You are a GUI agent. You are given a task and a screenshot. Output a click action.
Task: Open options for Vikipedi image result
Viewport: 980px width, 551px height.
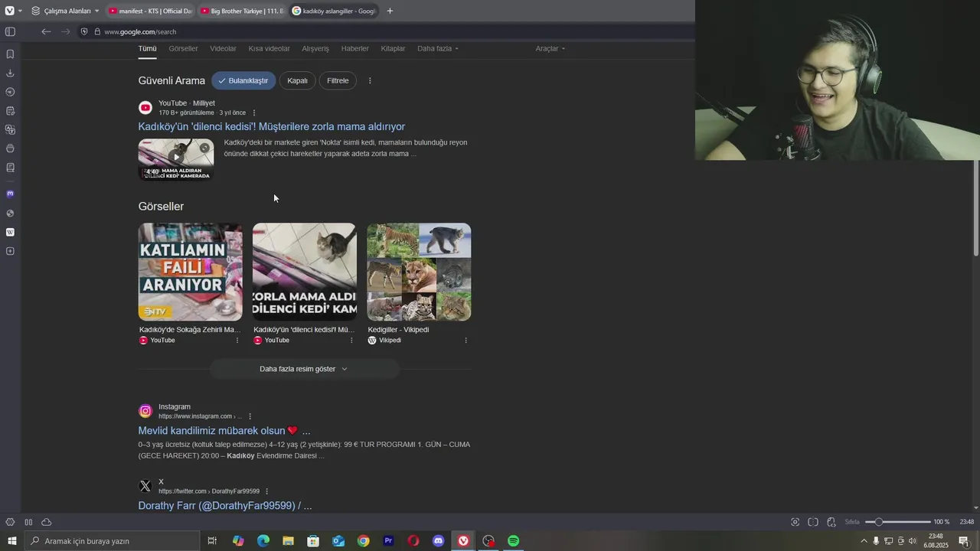pyautogui.click(x=465, y=341)
